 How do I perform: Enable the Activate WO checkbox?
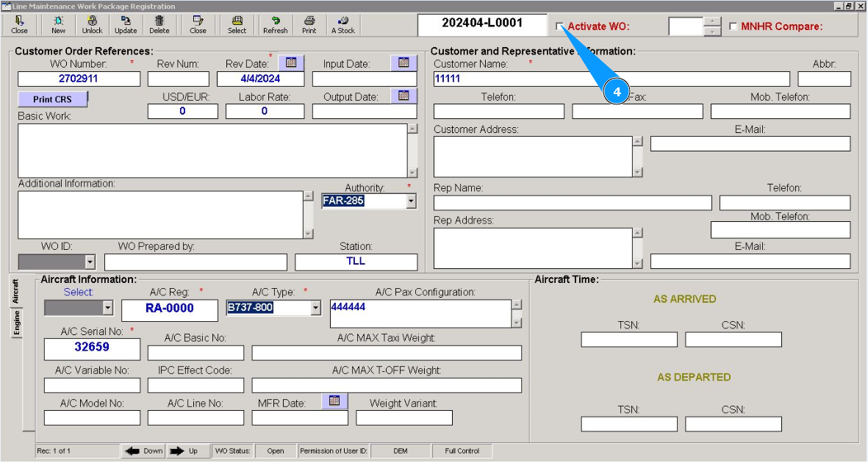559,26
